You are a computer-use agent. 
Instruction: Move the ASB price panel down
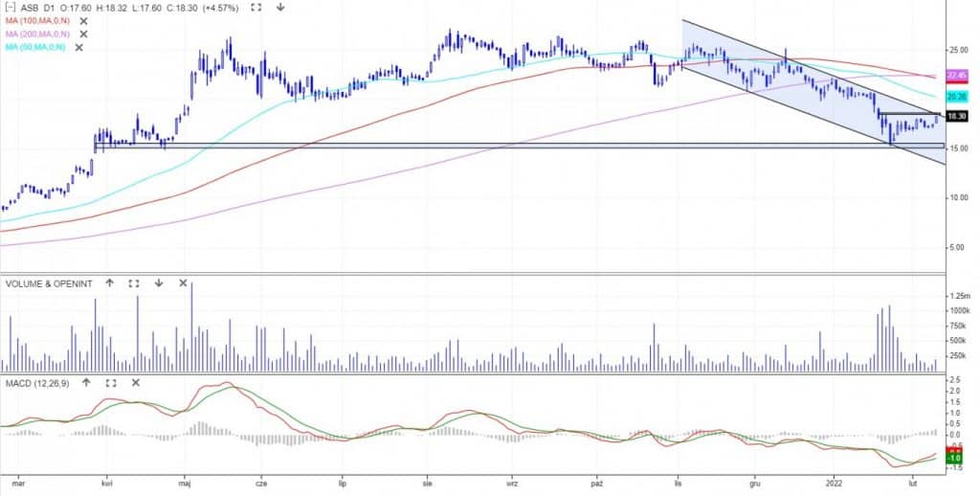[280, 7]
